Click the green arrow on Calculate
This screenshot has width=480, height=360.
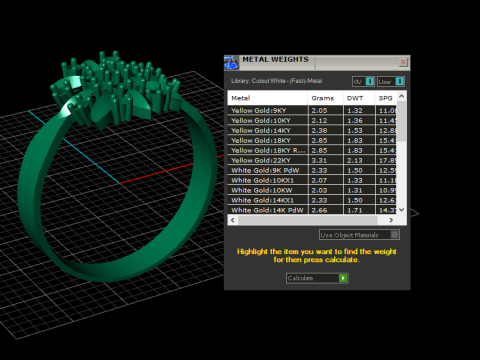click(x=343, y=278)
